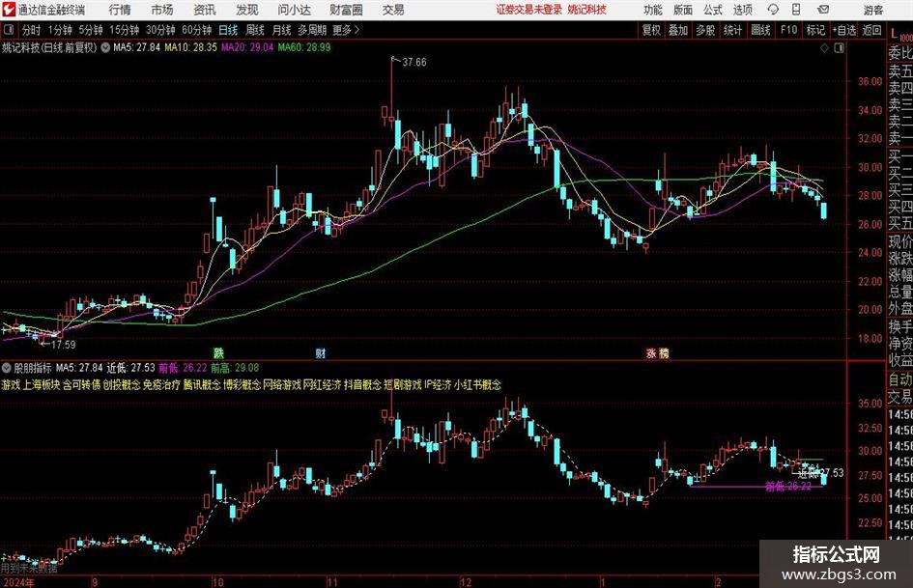Viewport: 913px width, 588px height.
Task: Click the 标记 mark button
Action: [815, 30]
